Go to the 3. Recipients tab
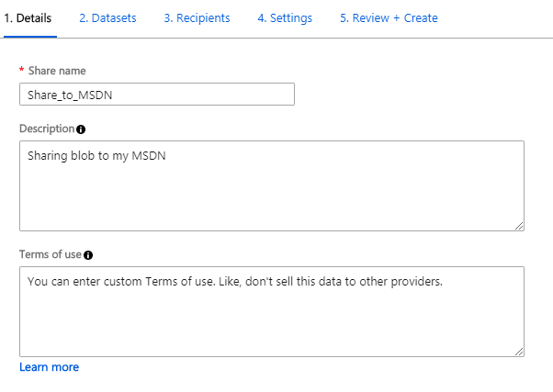Image resolution: width=553 pixels, height=392 pixels. click(x=197, y=18)
